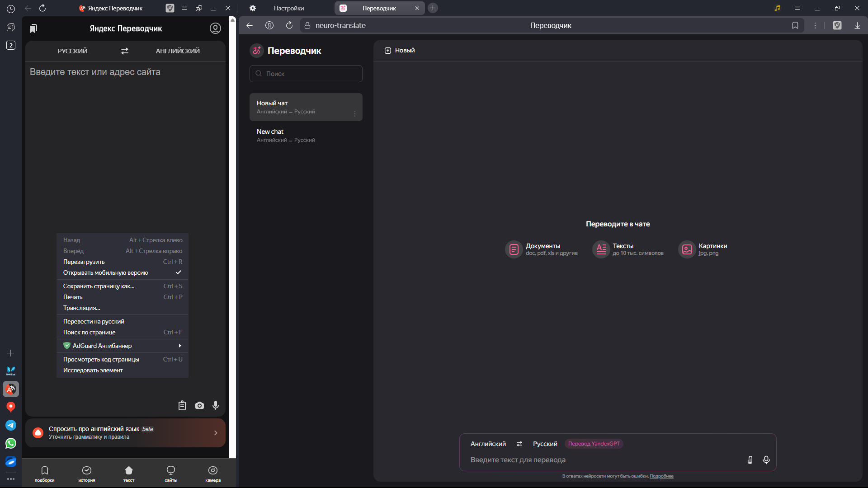The width and height of the screenshot is (868, 488).
Task: Reload the Yandex Translate side panel
Action: (x=42, y=8)
